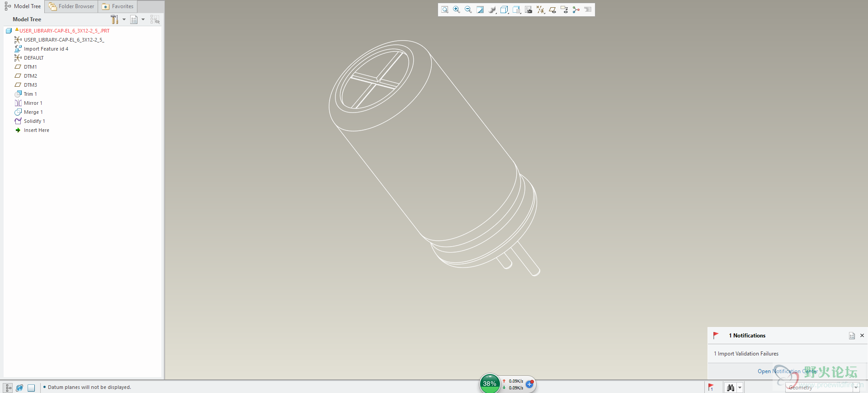This screenshot has height=393, width=868.
Task: Open Notification Center link
Action: 788,371
